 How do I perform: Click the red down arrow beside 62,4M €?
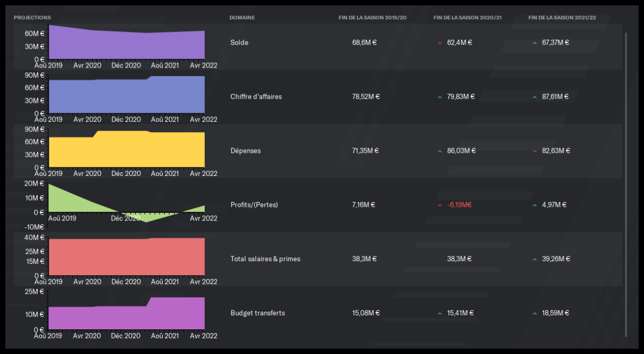tap(440, 43)
